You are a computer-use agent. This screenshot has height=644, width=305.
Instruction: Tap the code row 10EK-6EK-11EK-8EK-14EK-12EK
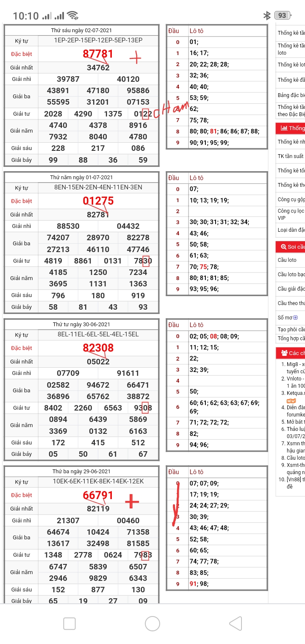98,481
